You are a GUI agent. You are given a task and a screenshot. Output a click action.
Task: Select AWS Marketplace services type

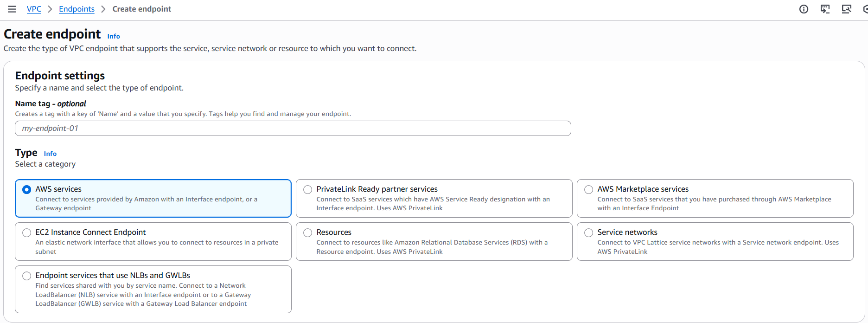[589, 189]
